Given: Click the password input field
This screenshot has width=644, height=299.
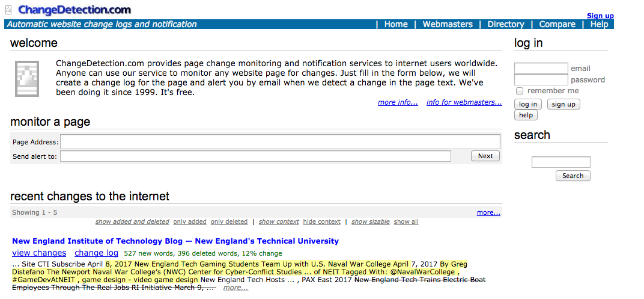Looking at the screenshot, I should [541, 80].
